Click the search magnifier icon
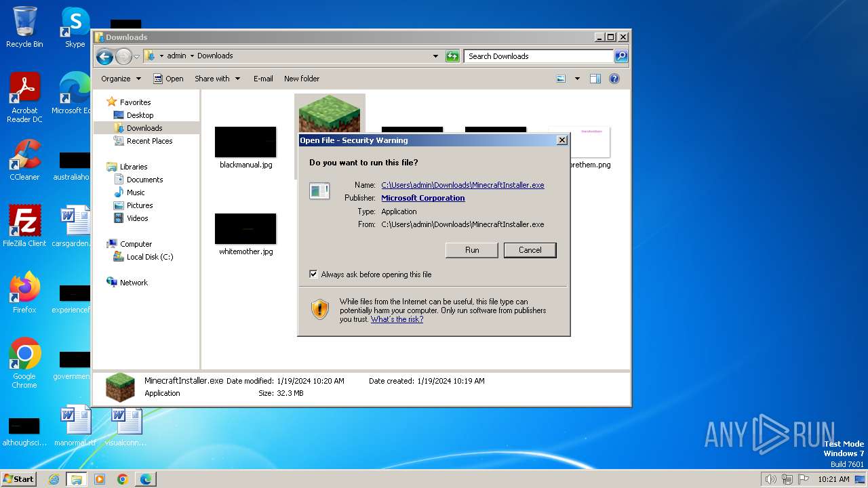The height and width of the screenshot is (488, 868). (x=620, y=56)
